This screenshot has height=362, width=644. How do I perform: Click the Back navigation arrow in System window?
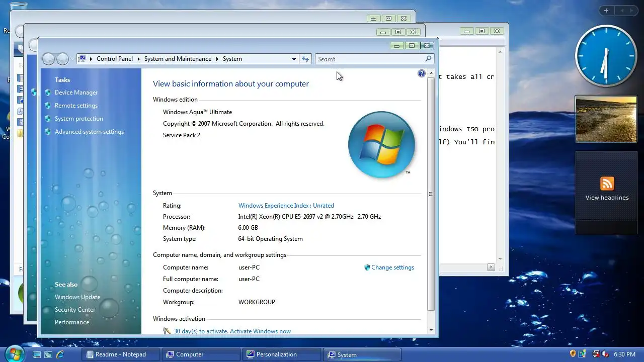click(48, 59)
